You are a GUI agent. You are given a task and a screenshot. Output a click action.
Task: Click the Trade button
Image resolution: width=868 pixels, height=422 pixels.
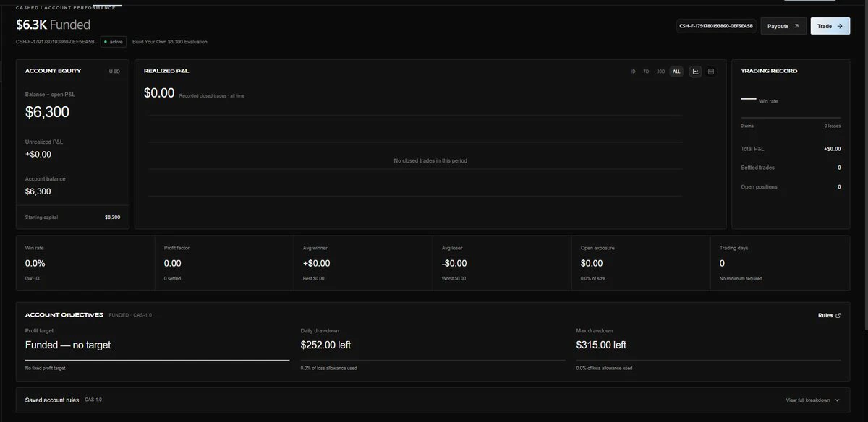[830, 26]
